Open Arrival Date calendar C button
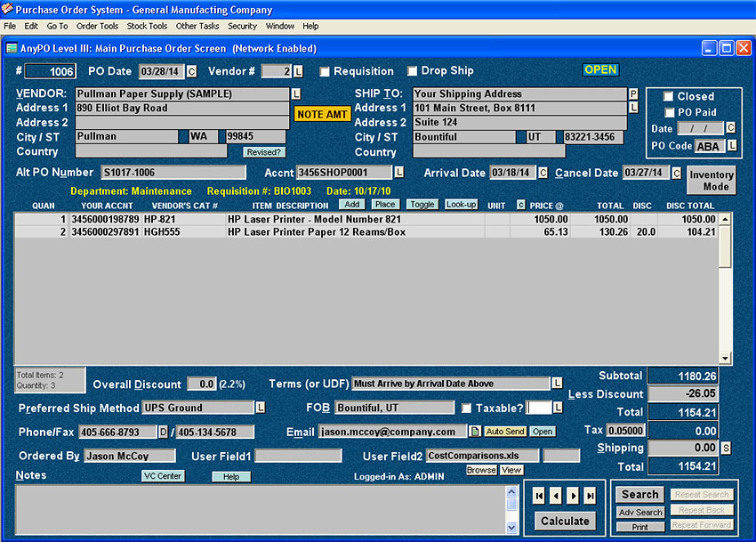756x542 pixels. (543, 173)
